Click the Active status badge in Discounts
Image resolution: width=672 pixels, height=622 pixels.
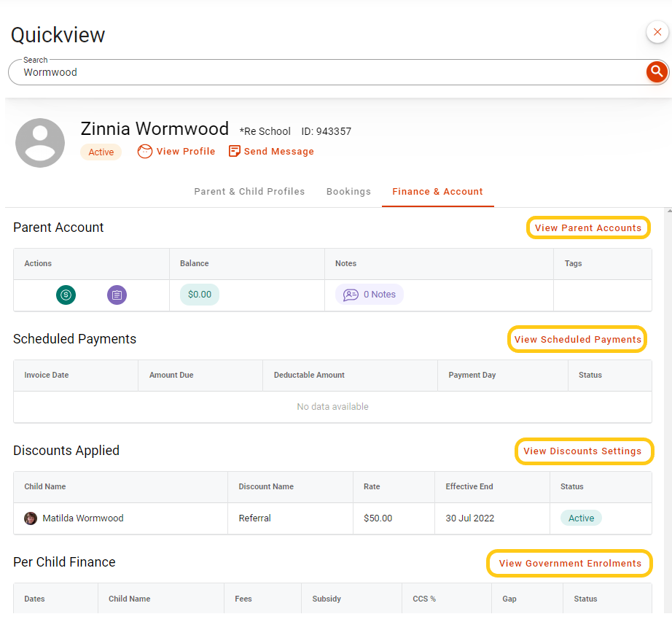click(581, 518)
